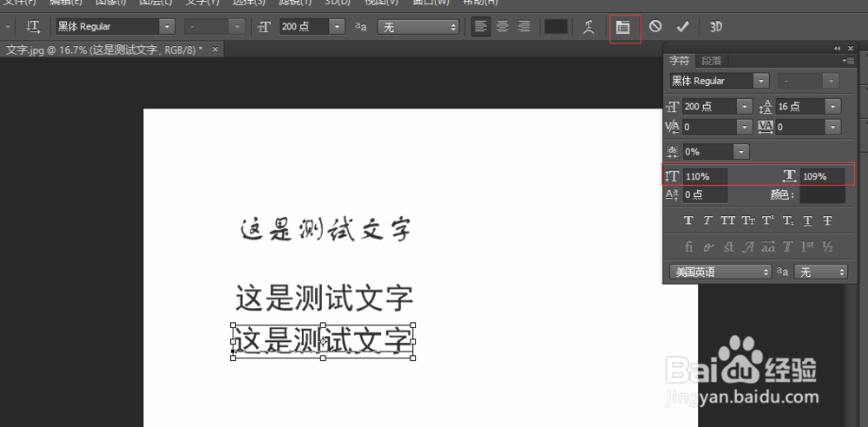Switch to the 段落 tab
This screenshot has width=868, height=427.
tap(712, 61)
